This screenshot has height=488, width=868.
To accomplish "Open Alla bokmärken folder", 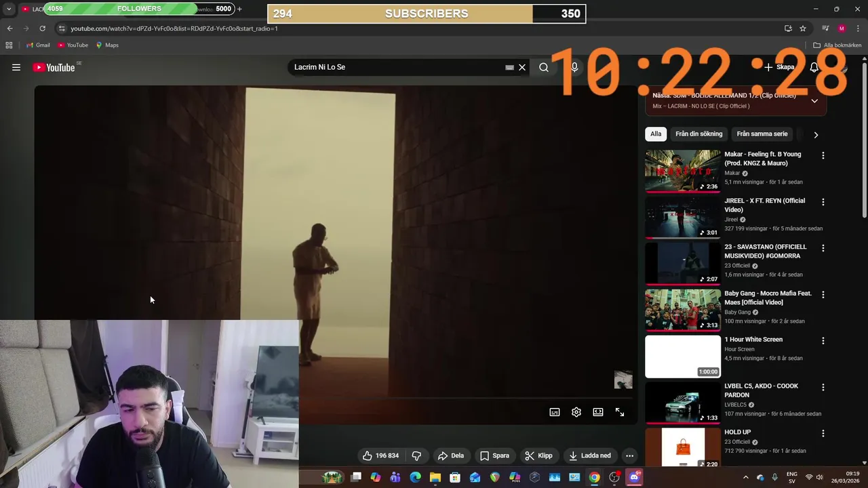I will click(837, 45).
